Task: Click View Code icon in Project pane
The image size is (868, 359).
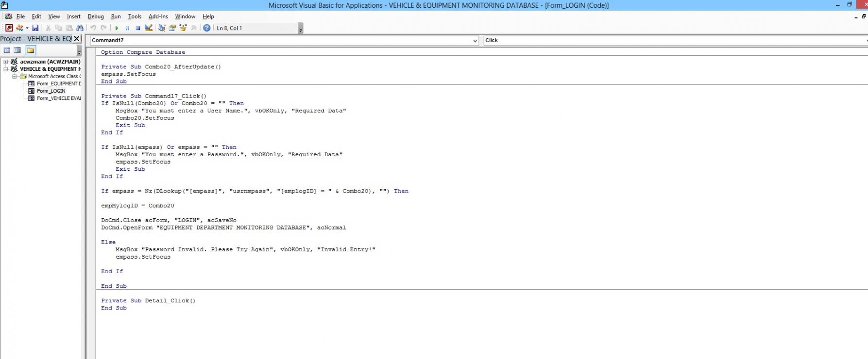Action: pyautogui.click(x=7, y=50)
